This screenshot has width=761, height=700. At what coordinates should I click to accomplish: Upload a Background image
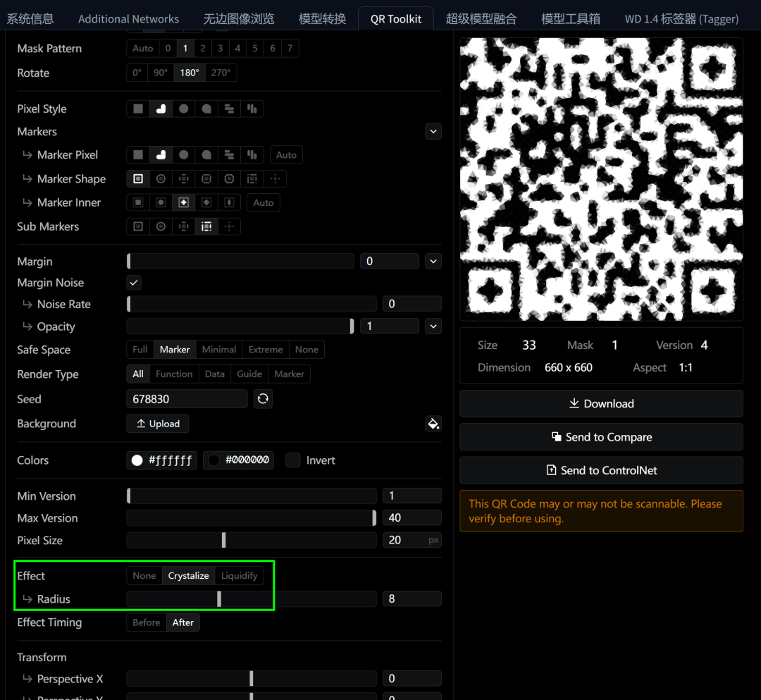[158, 424]
